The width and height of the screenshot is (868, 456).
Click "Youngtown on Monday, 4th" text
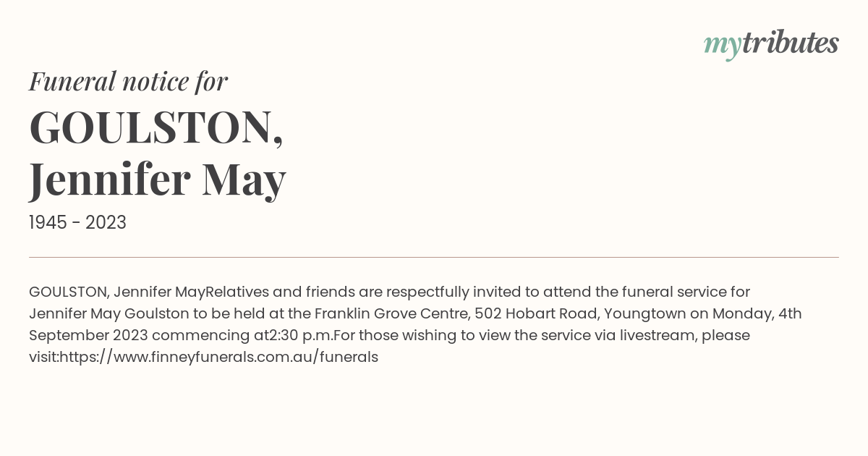[x=703, y=313]
